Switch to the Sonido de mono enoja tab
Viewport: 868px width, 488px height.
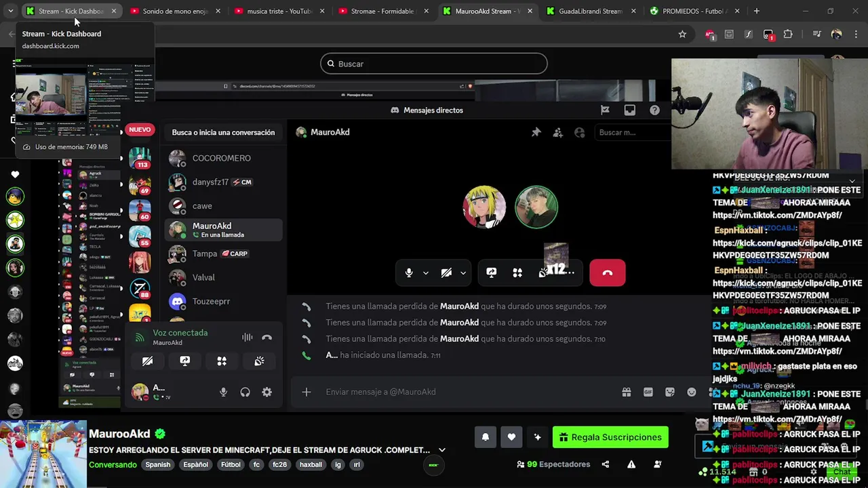point(175,11)
